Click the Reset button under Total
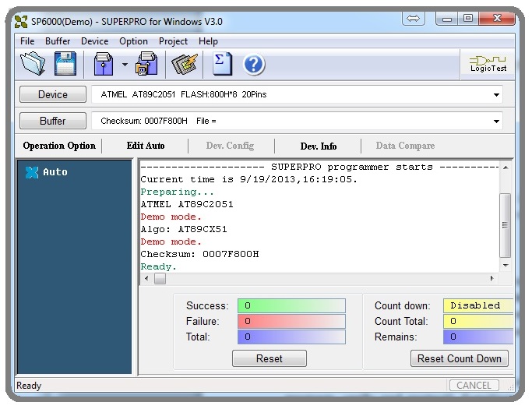 pyautogui.click(x=269, y=358)
